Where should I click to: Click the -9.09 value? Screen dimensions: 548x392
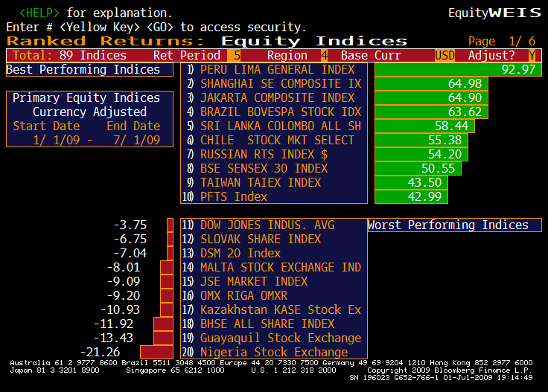124,281
